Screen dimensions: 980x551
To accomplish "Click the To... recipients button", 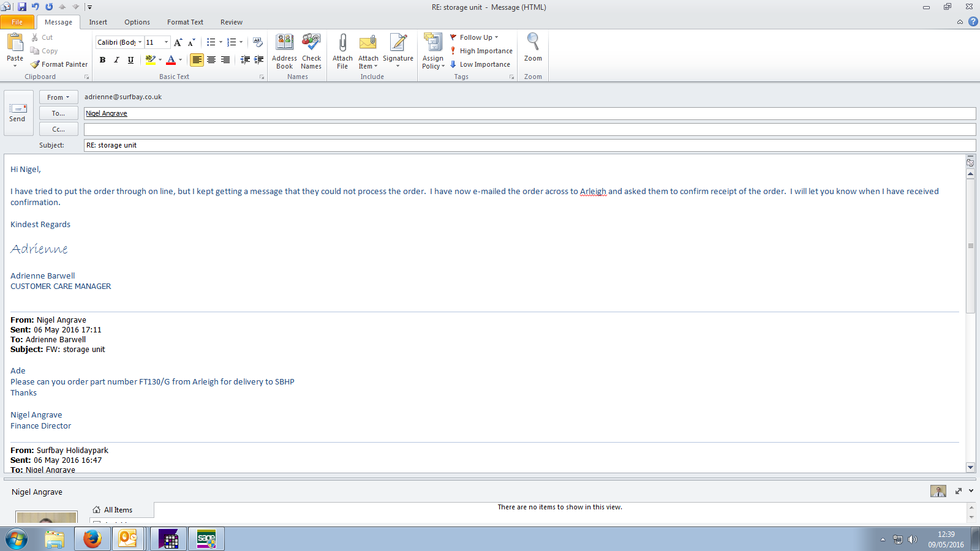I will (58, 113).
